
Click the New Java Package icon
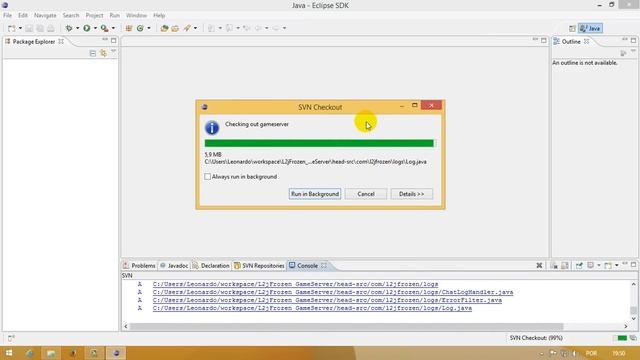129,28
